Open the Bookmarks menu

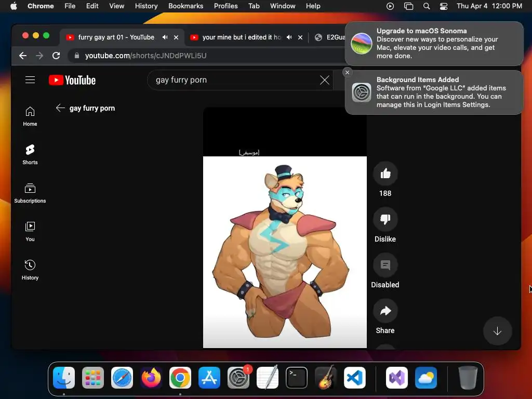[x=185, y=6]
